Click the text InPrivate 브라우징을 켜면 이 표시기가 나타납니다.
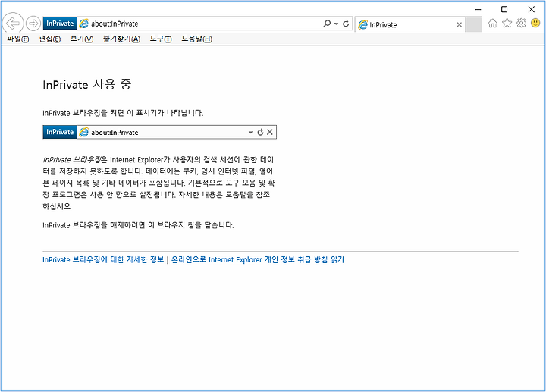 [x=123, y=113]
